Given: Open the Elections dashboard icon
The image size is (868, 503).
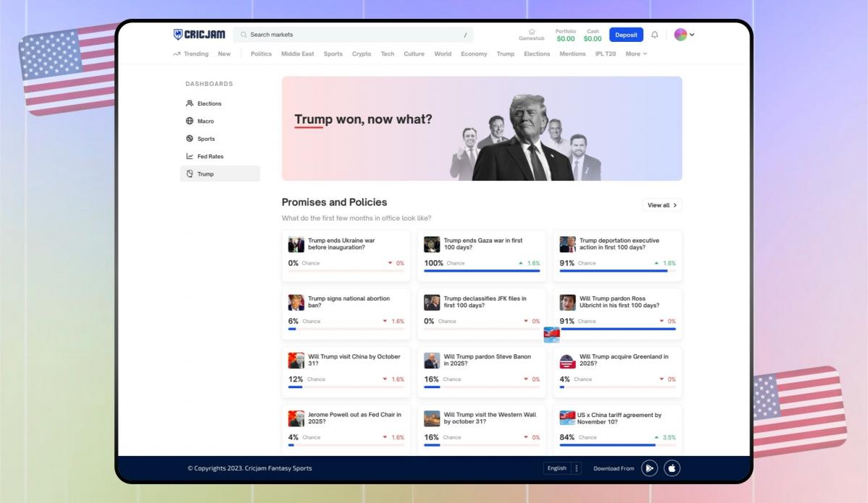Looking at the screenshot, I should (x=190, y=103).
